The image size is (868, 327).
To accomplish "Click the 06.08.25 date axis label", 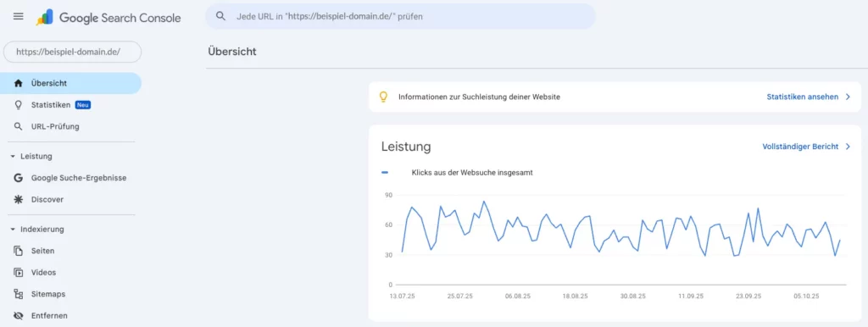I will [518, 297].
